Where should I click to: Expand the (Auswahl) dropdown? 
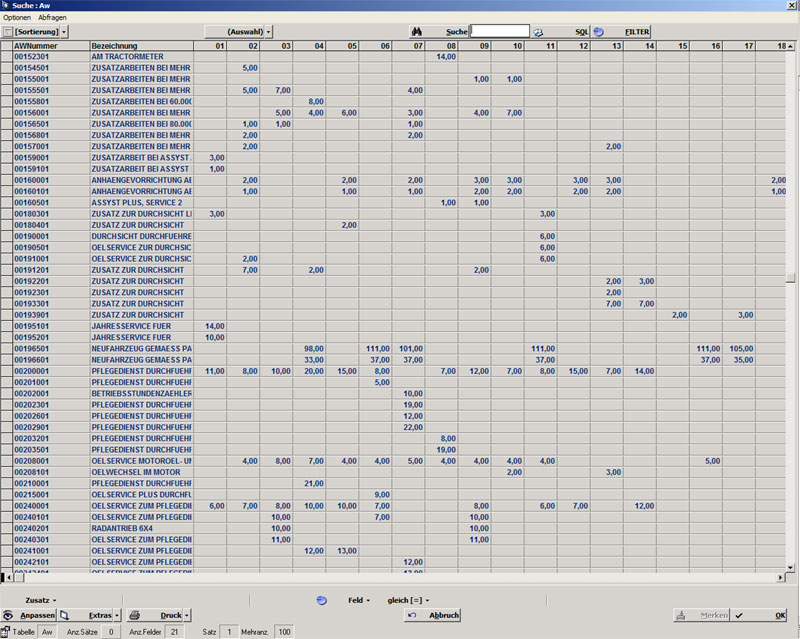coord(239,32)
